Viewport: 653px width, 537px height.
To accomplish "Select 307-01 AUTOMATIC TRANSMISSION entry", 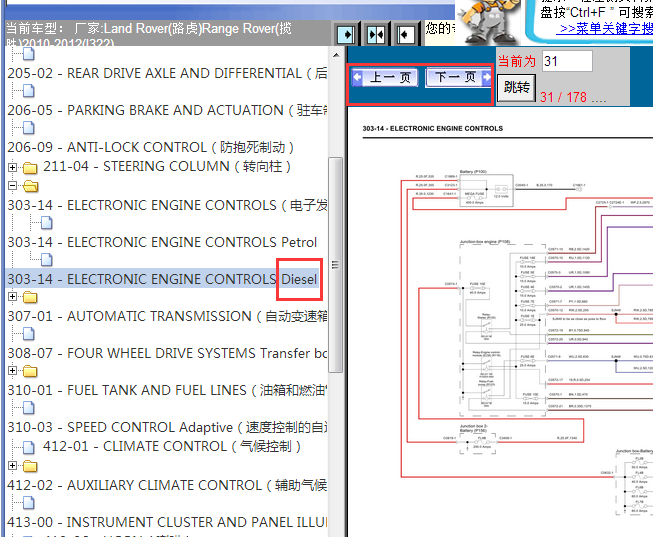I will click(x=167, y=317).
